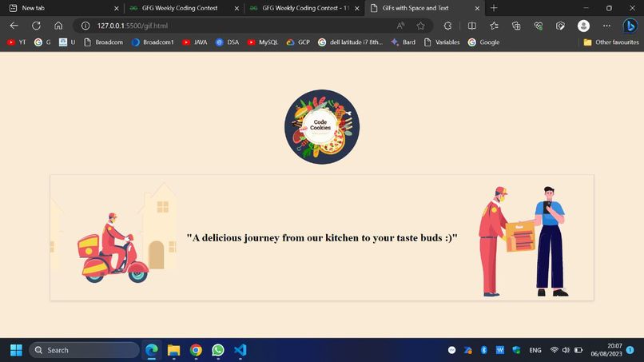This screenshot has height=362, width=644.
Task: Open the browser home page icon
Action: pyautogui.click(x=58, y=26)
